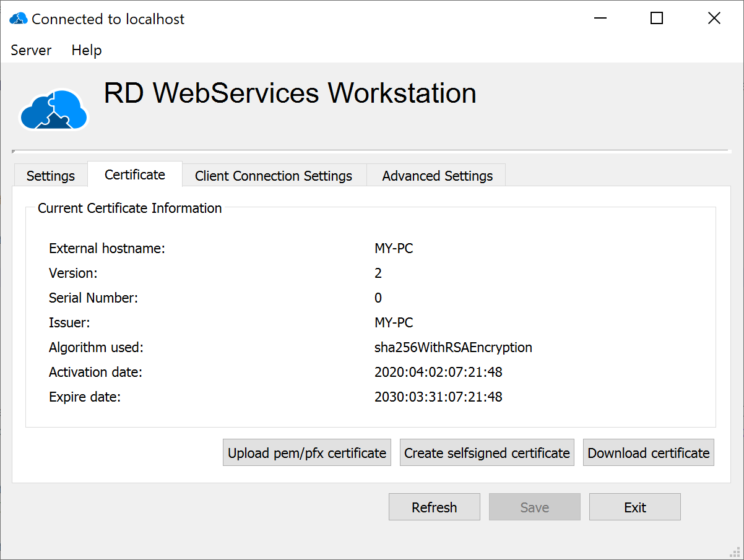Image resolution: width=744 pixels, height=560 pixels.
Task: Click the External hostname value MY-PC
Action: [394, 249]
